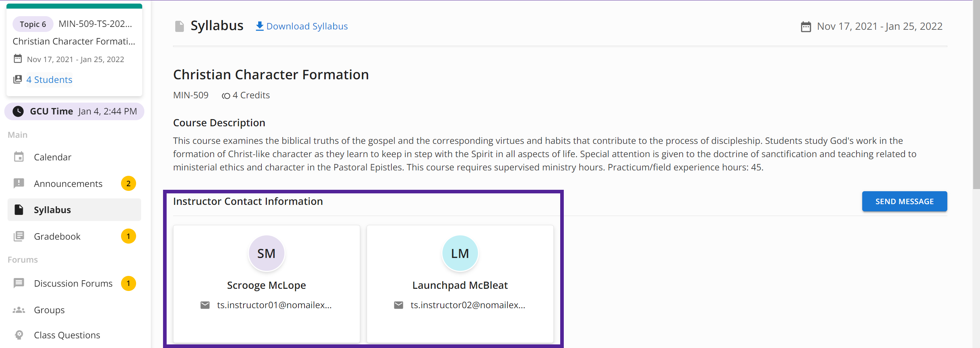Click the course card date range text
Screen dimensions: 980x348
point(75,59)
